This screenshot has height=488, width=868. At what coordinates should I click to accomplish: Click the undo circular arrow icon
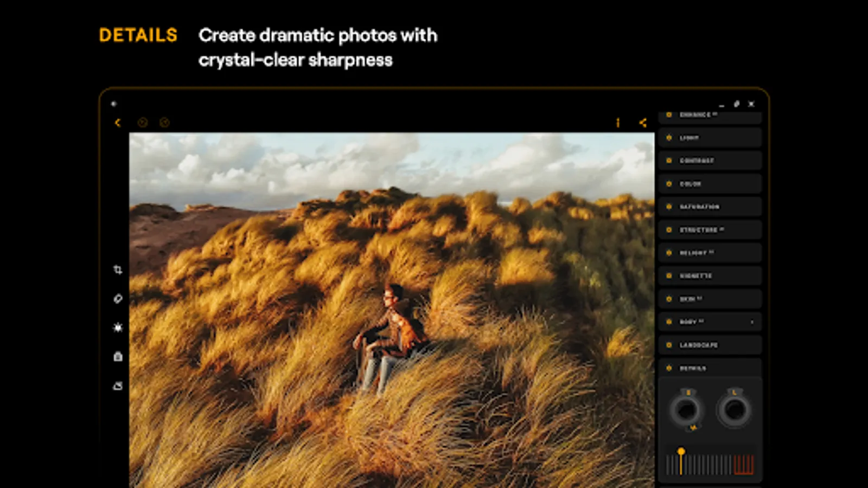pyautogui.click(x=143, y=123)
